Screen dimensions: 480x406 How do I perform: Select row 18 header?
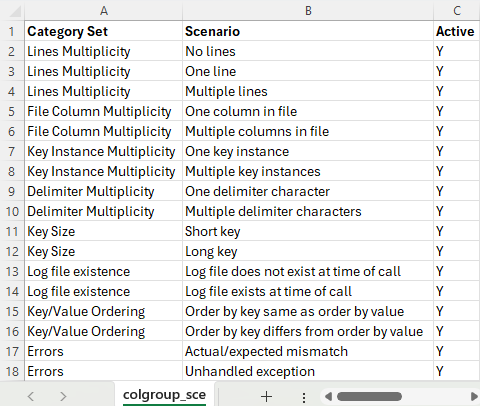(x=12, y=371)
